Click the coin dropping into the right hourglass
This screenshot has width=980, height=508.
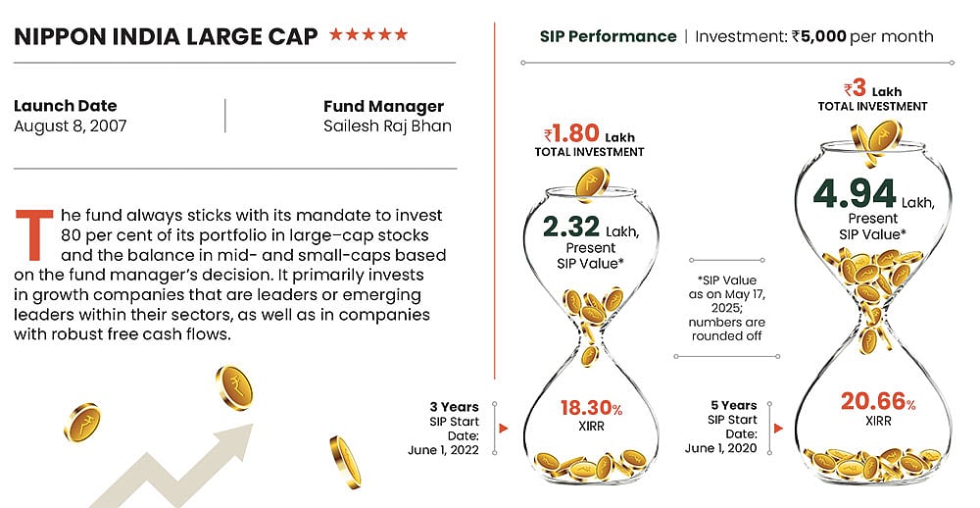(864, 139)
